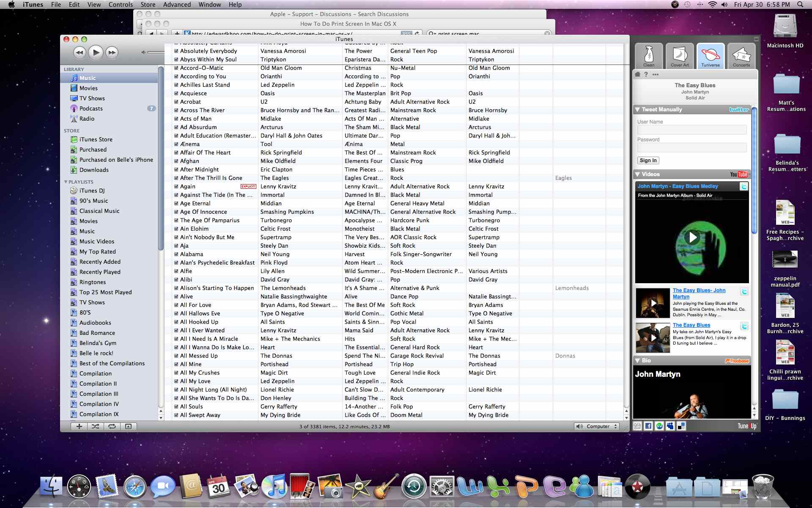The width and height of the screenshot is (812, 508).
Task: Open the Controls menu
Action: [x=121, y=5]
